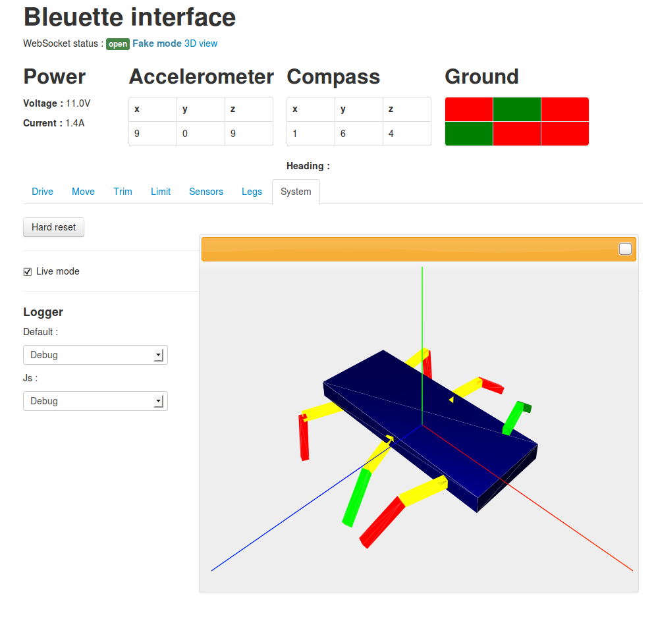This screenshot has height=644, width=656.
Task: Show the Sensors tab
Action: coord(206,192)
